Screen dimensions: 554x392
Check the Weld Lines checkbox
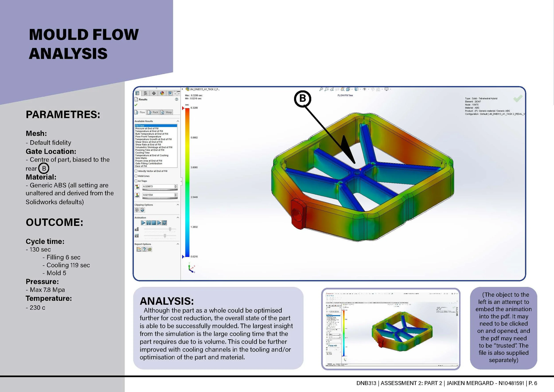click(136, 176)
